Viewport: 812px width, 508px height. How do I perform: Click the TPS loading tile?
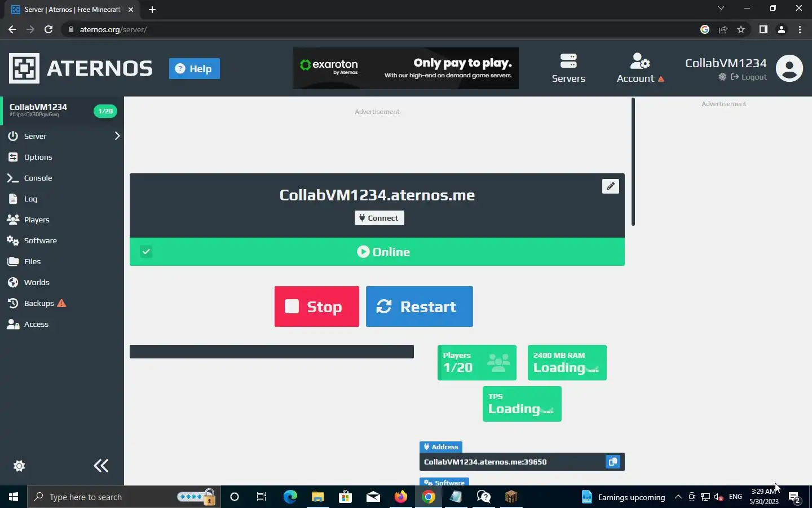522,404
